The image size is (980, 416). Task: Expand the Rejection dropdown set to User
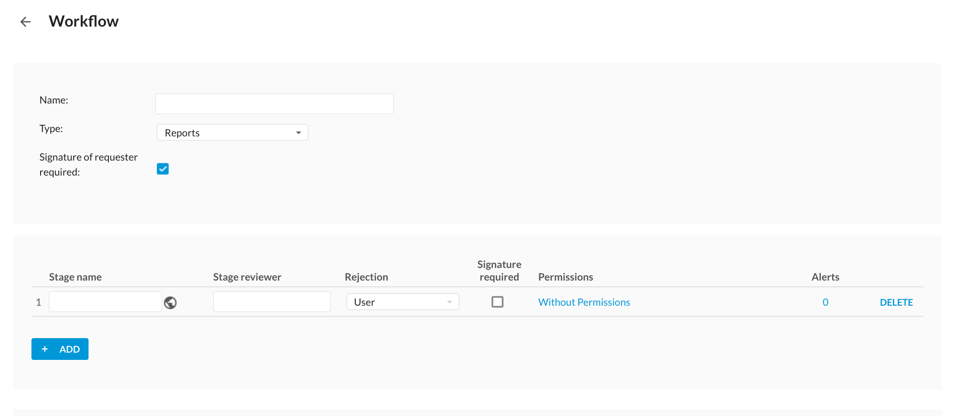(x=402, y=302)
